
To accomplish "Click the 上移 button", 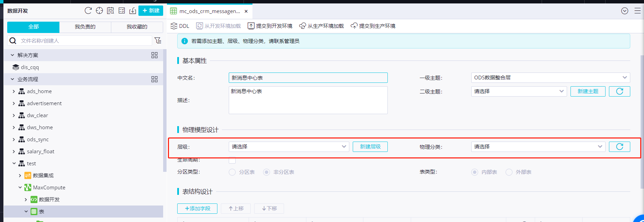I will pyautogui.click(x=236, y=209).
